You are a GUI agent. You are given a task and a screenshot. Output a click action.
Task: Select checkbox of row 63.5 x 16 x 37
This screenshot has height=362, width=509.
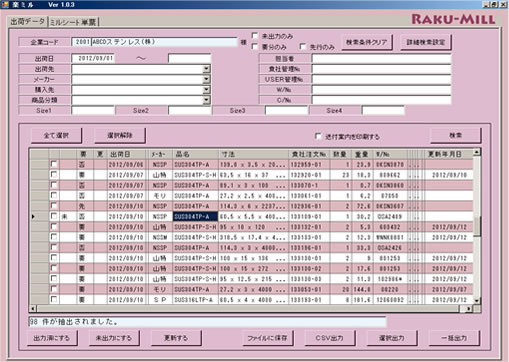coord(54,174)
